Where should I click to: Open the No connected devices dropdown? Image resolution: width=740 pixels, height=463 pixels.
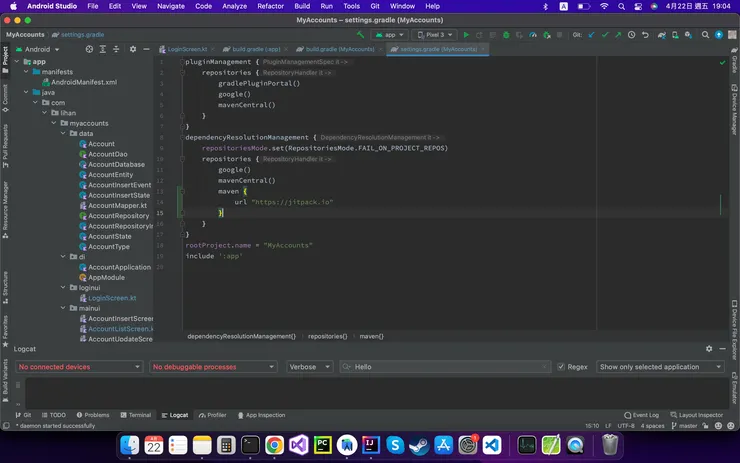click(79, 367)
